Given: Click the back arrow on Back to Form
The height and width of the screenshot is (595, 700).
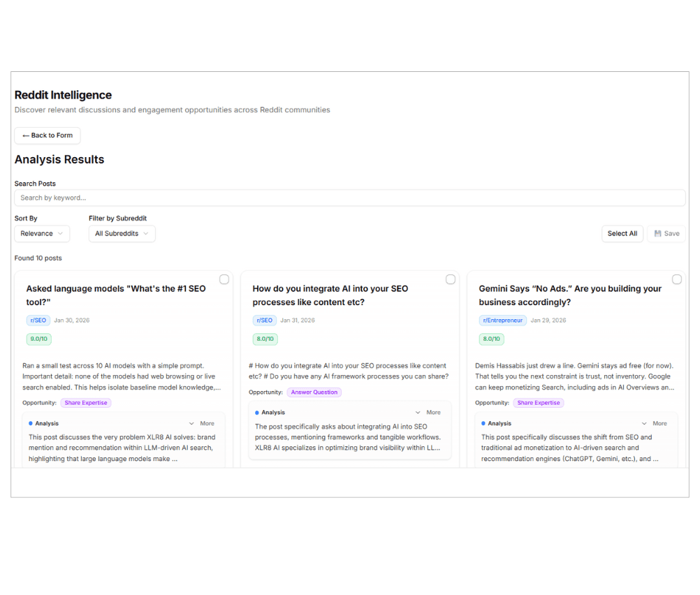Looking at the screenshot, I should click(x=24, y=135).
